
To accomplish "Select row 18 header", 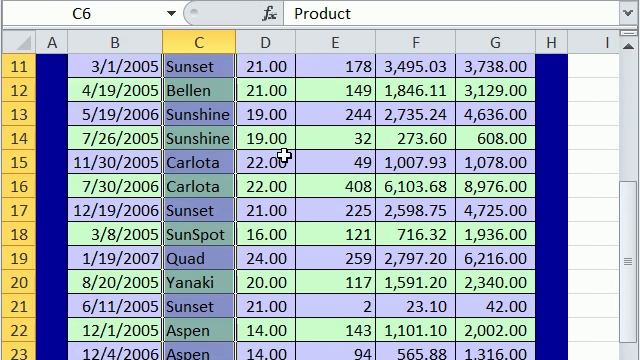I will [x=19, y=234].
